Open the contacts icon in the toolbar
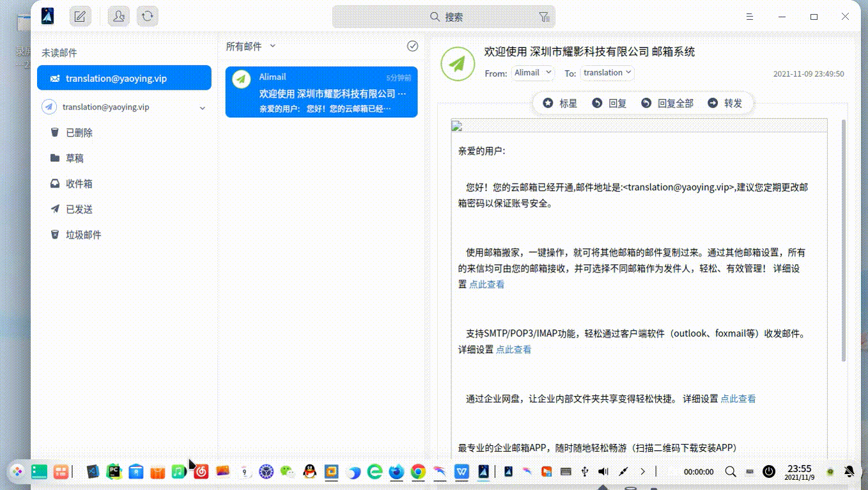This screenshot has width=868, height=490. coord(118,16)
